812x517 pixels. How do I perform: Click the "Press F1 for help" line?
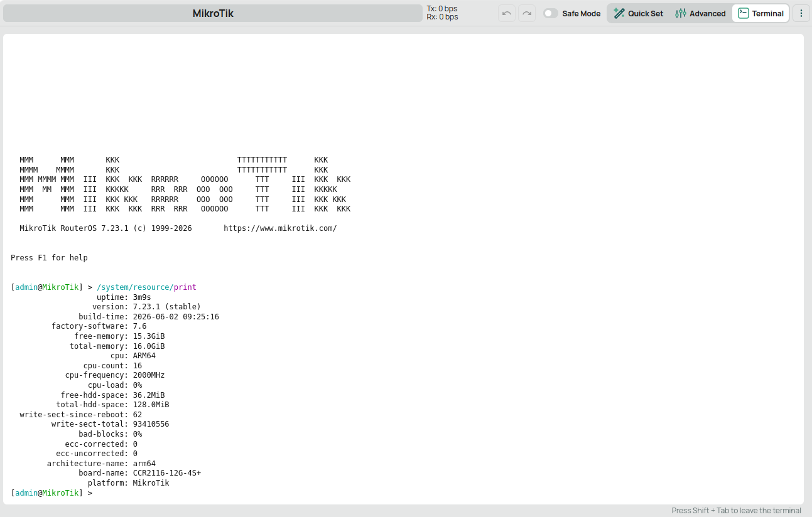[49, 258]
